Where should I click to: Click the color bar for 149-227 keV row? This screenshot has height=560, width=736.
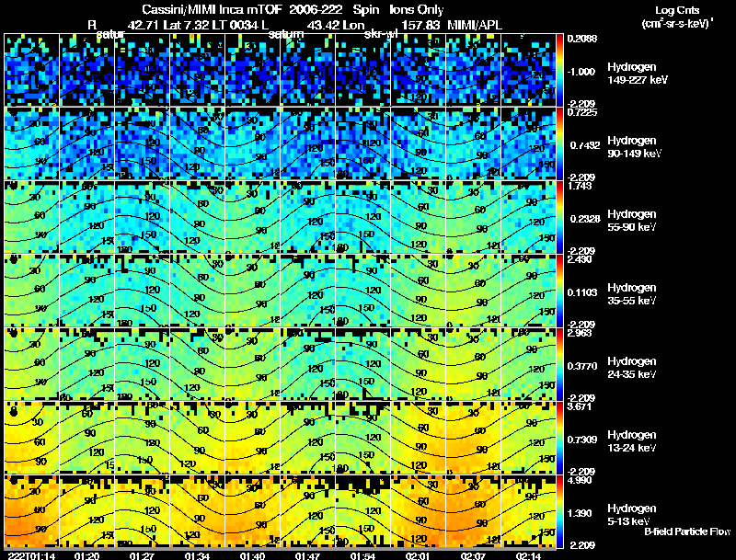tap(559, 70)
